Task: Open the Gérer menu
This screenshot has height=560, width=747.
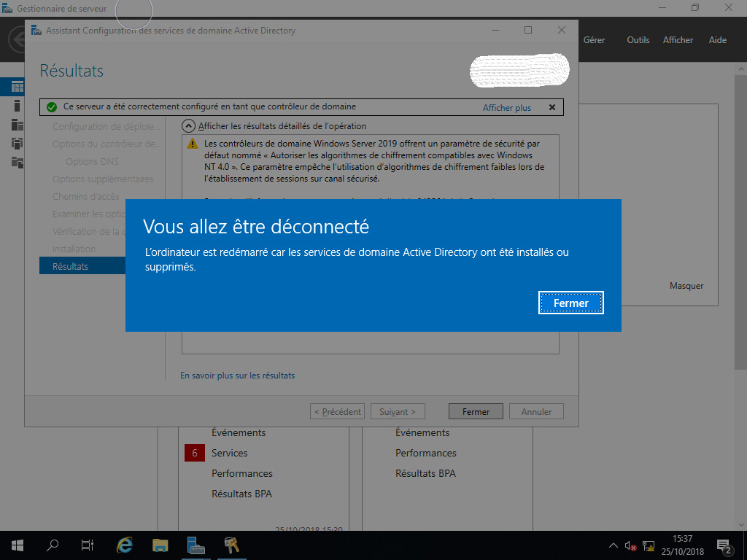Action: coord(594,40)
